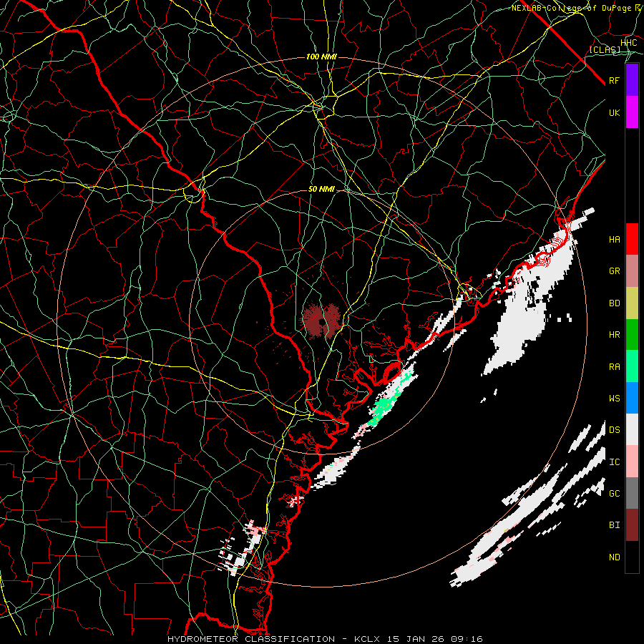Click the 'HYDROMETEOR CLASSIFICATION' footer title
The width and height of the screenshot is (644, 644).
[x=251, y=639]
